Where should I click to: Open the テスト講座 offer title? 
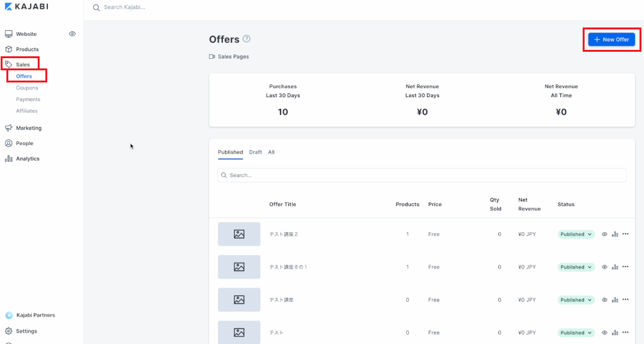(281, 300)
